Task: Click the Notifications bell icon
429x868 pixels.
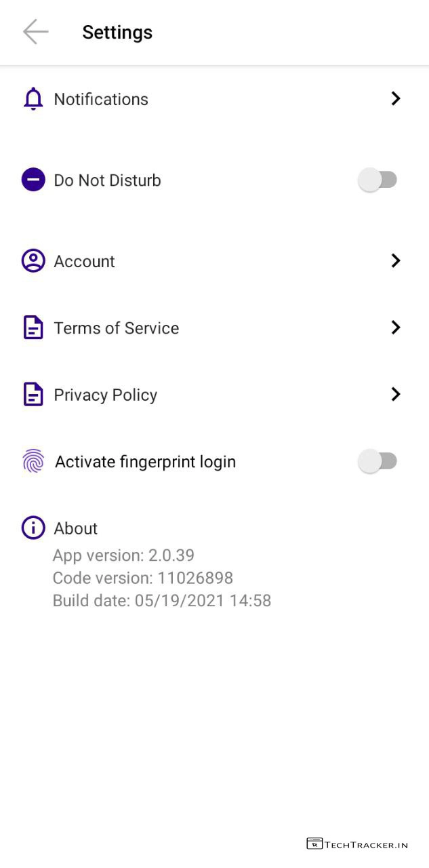Action: coord(33,99)
